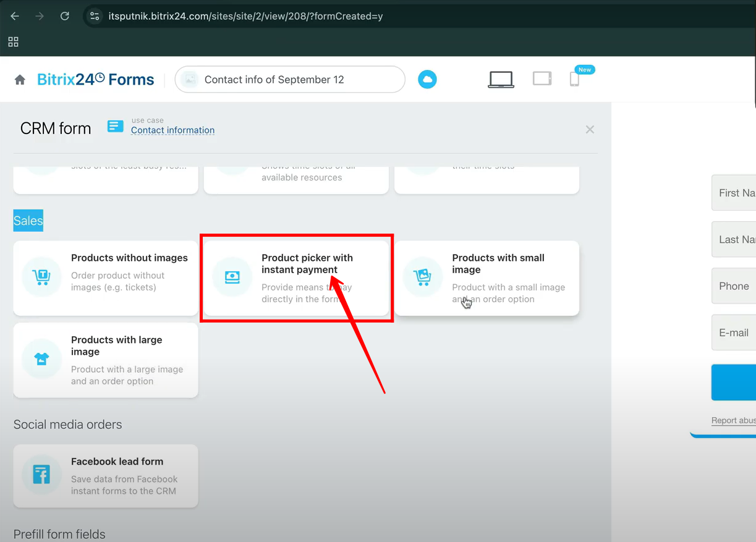
Task: Open the Facebook lead form template
Action: click(106, 476)
